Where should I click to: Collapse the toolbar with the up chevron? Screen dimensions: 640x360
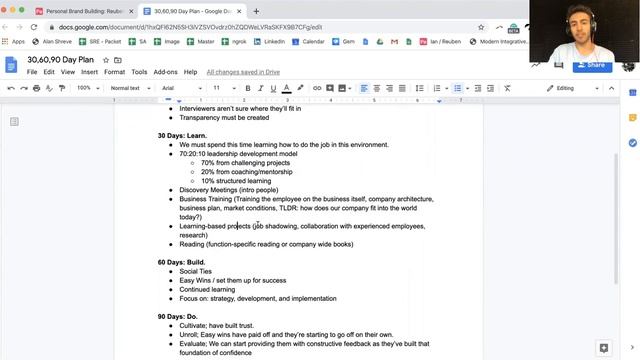pos(611,88)
